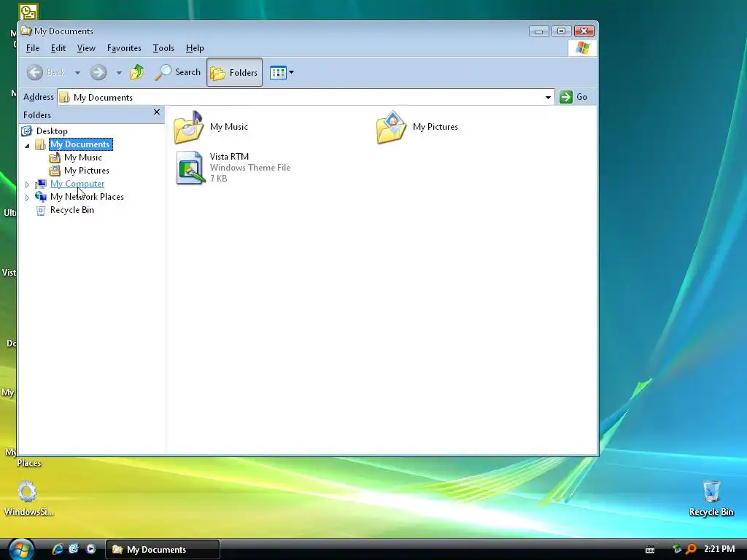Image resolution: width=747 pixels, height=560 pixels.
Task: Open the Search pane
Action: [177, 72]
